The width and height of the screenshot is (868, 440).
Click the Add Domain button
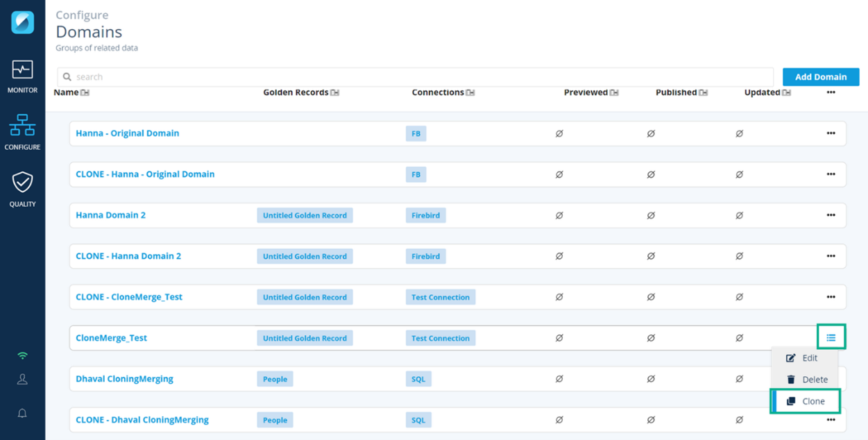820,77
